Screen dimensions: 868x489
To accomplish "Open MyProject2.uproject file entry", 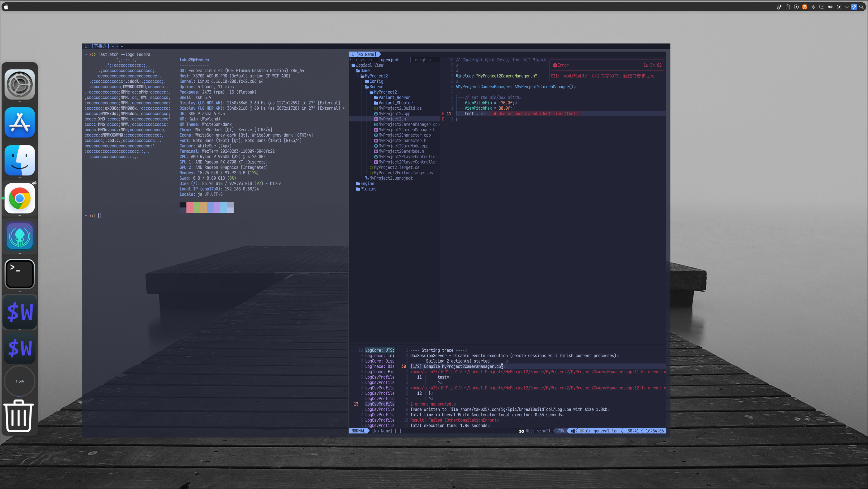I will pyautogui.click(x=391, y=178).
